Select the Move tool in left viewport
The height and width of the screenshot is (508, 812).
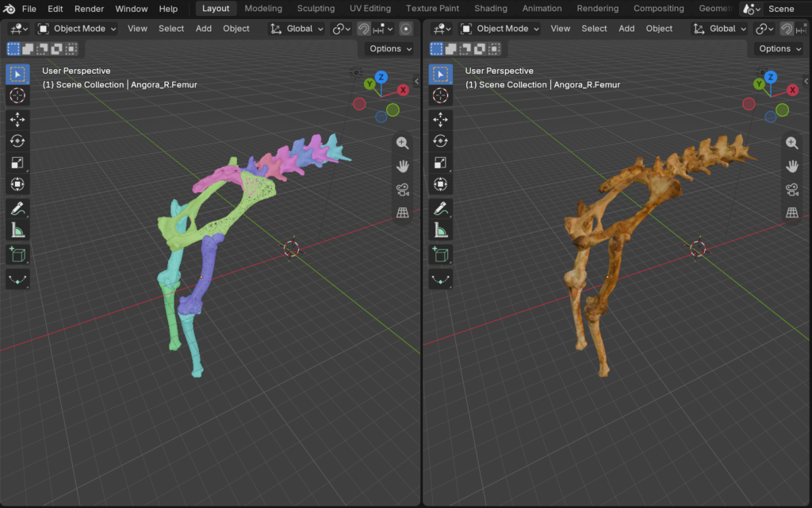pyautogui.click(x=17, y=120)
